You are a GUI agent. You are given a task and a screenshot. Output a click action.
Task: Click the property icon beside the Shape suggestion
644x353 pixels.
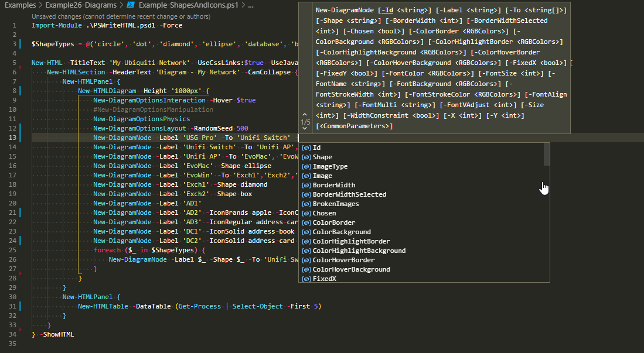coord(306,156)
